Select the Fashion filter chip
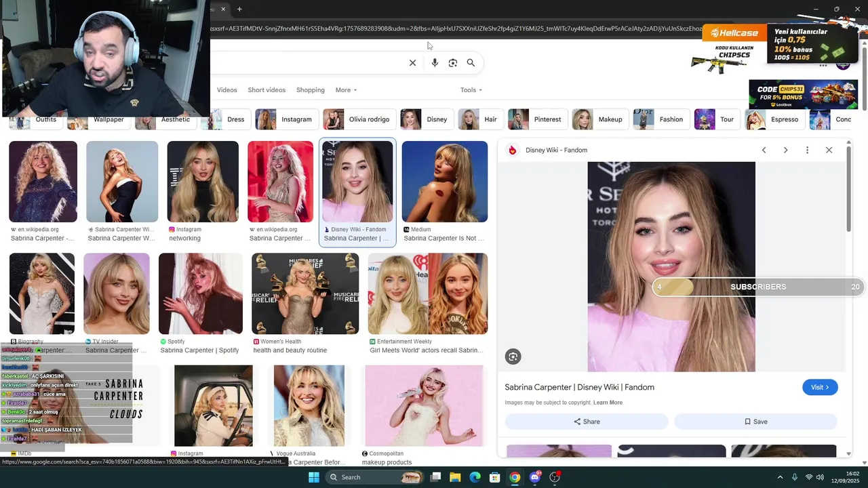This screenshot has height=488, width=868. [x=660, y=119]
